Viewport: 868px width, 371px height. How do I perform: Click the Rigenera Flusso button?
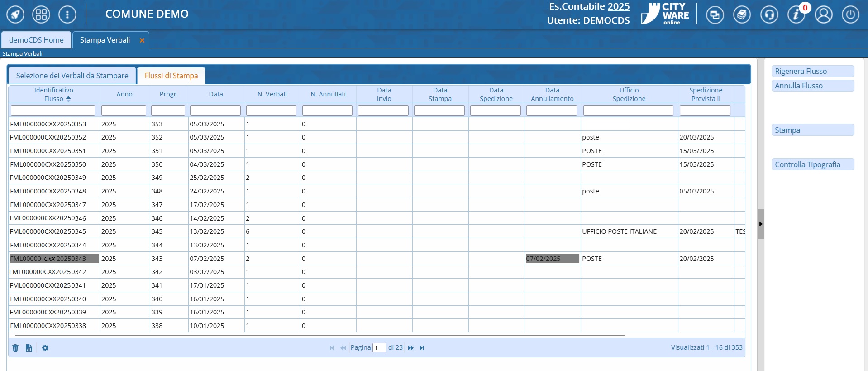click(812, 71)
